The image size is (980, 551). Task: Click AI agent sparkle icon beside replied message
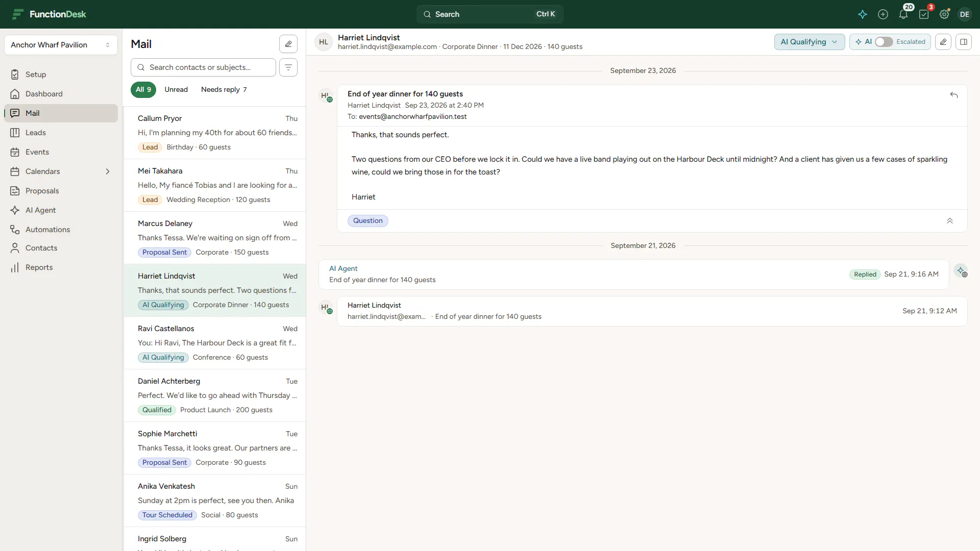[961, 271]
